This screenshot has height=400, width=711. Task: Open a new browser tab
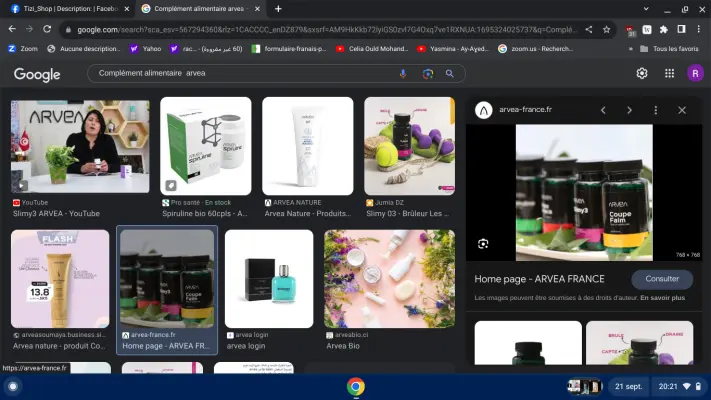coord(278,9)
